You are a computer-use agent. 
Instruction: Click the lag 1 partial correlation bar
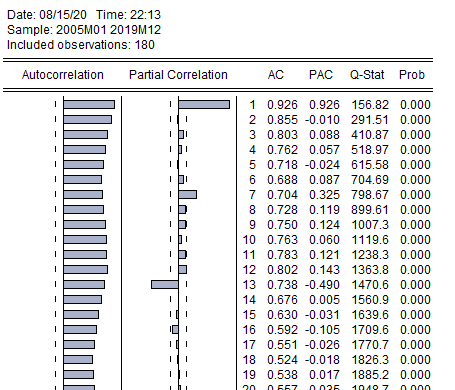[x=204, y=105]
